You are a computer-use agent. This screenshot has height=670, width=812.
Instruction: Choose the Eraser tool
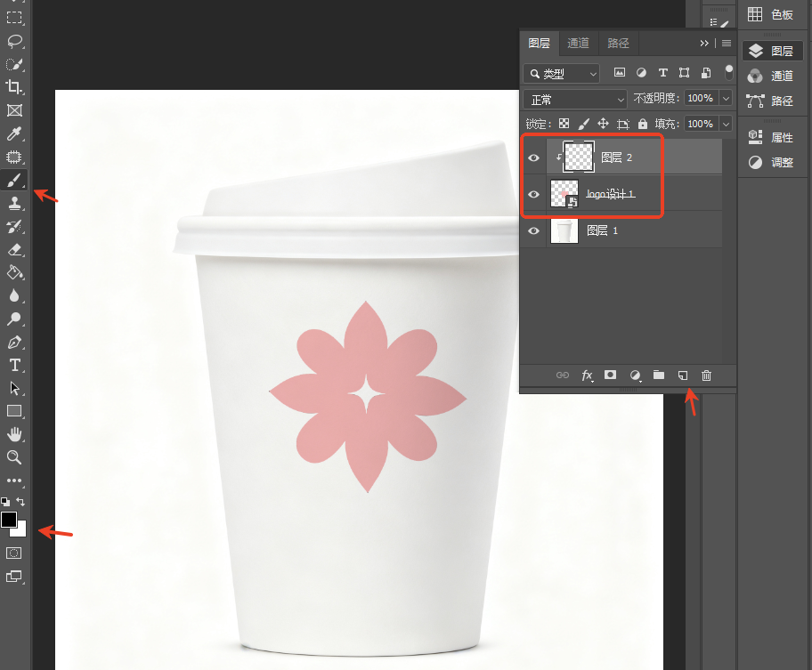(x=14, y=249)
